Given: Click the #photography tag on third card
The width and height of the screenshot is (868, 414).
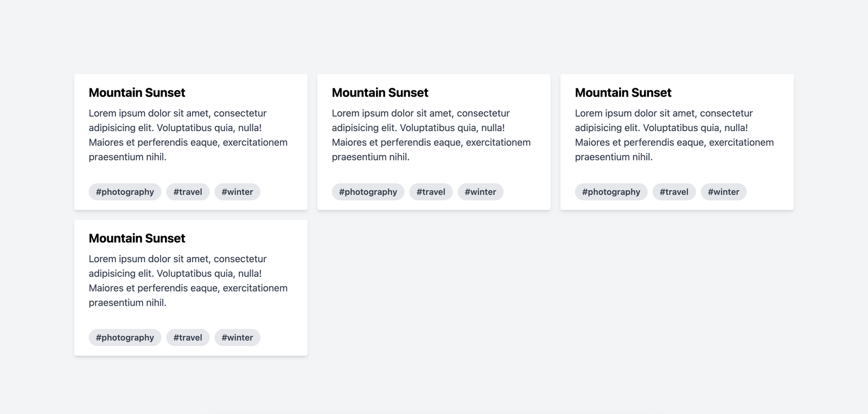Looking at the screenshot, I should [x=611, y=192].
